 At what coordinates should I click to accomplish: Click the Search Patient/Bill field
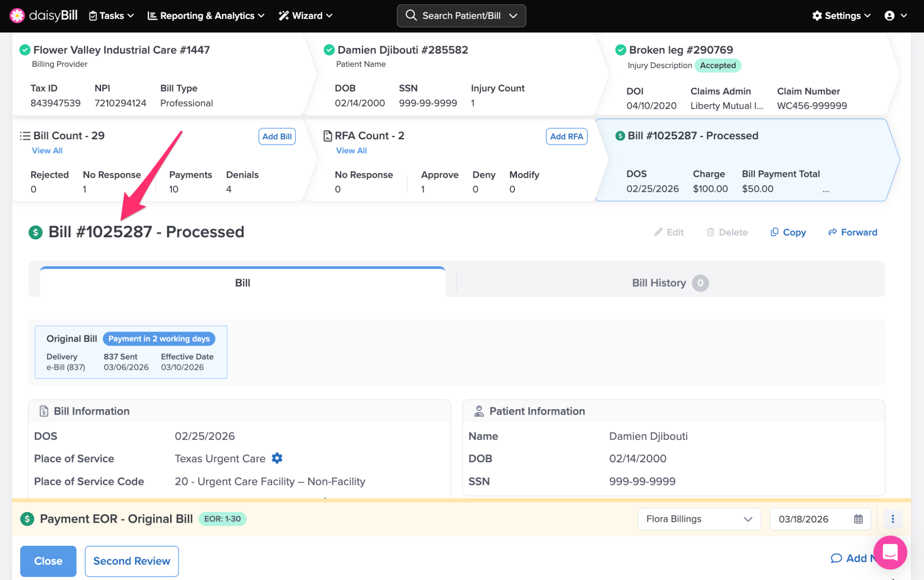461,16
